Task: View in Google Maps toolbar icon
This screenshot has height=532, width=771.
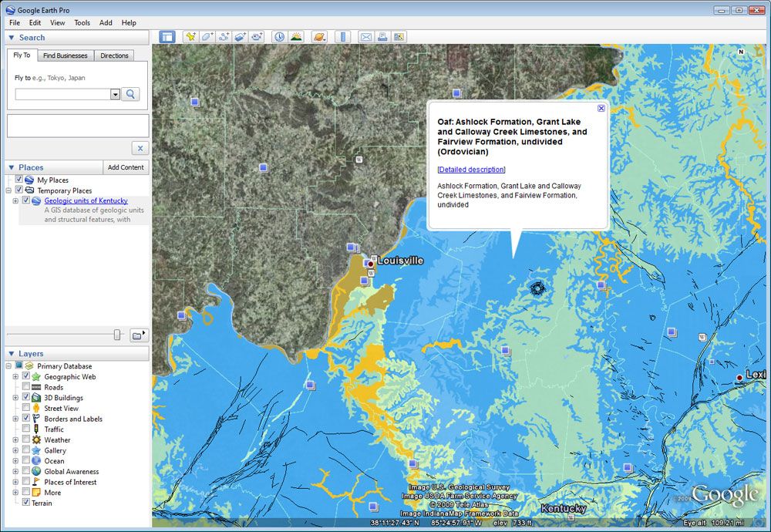Action: pos(399,37)
